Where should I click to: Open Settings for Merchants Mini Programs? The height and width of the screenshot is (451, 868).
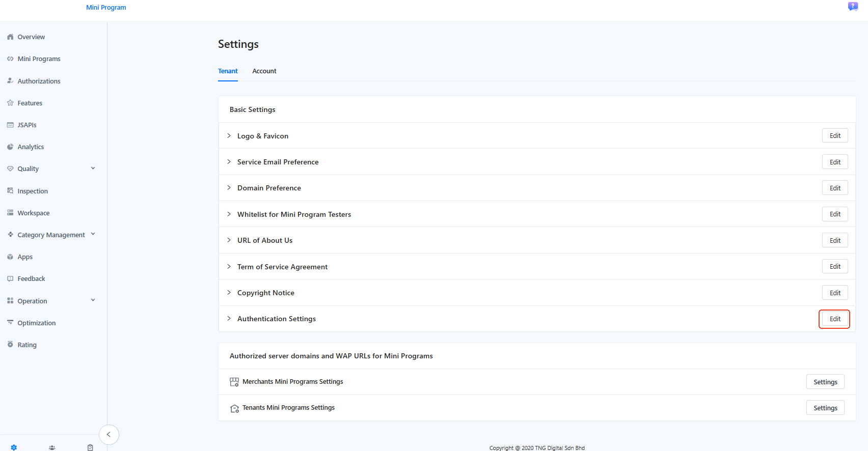825,382
